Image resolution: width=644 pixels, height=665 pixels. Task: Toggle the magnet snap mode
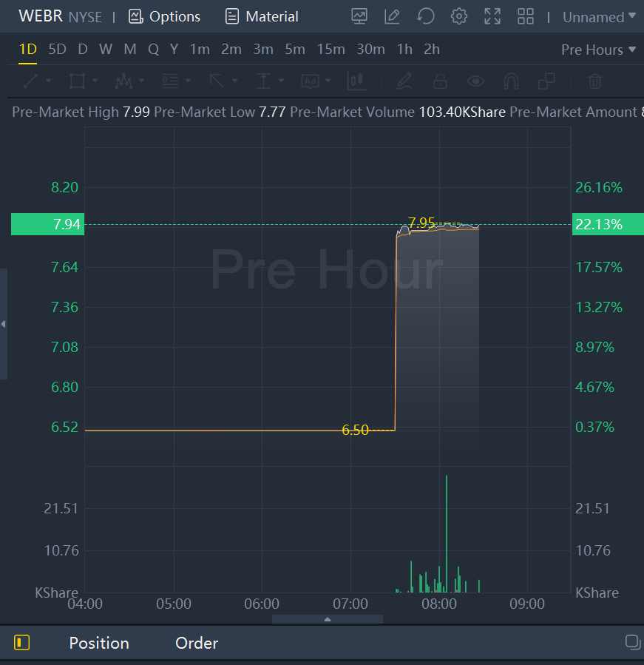(511, 81)
